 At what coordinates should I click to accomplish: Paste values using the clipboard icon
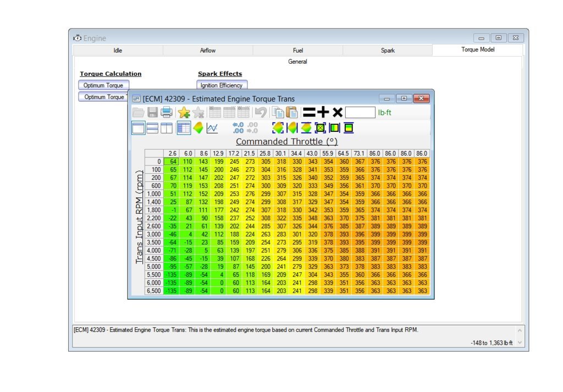click(x=292, y=112)
